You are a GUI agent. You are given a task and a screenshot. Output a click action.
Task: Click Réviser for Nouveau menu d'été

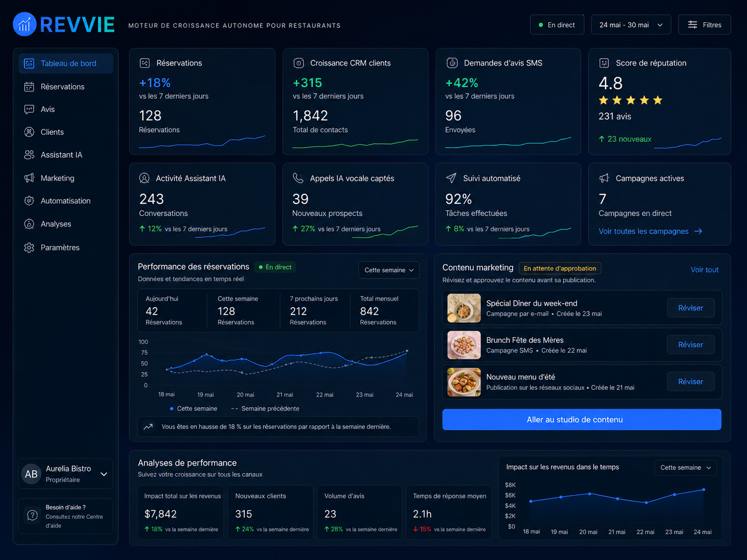(x=690, y=382)
